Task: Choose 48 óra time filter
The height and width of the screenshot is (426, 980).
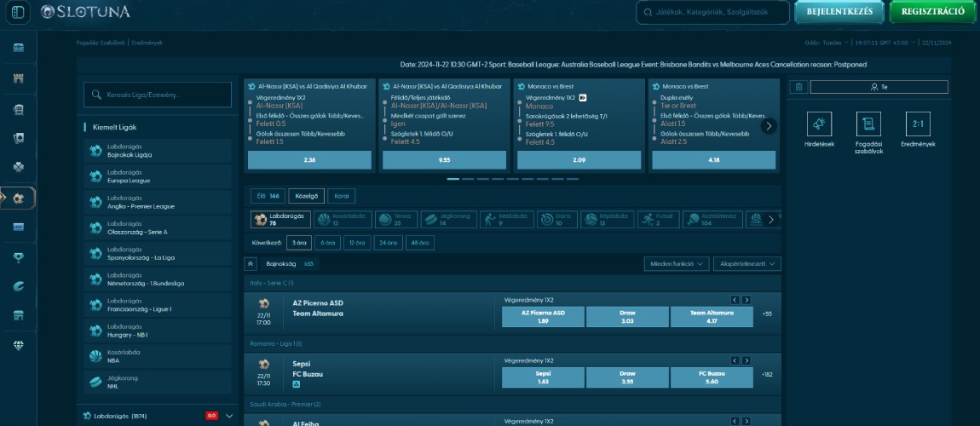Action: 420,243
